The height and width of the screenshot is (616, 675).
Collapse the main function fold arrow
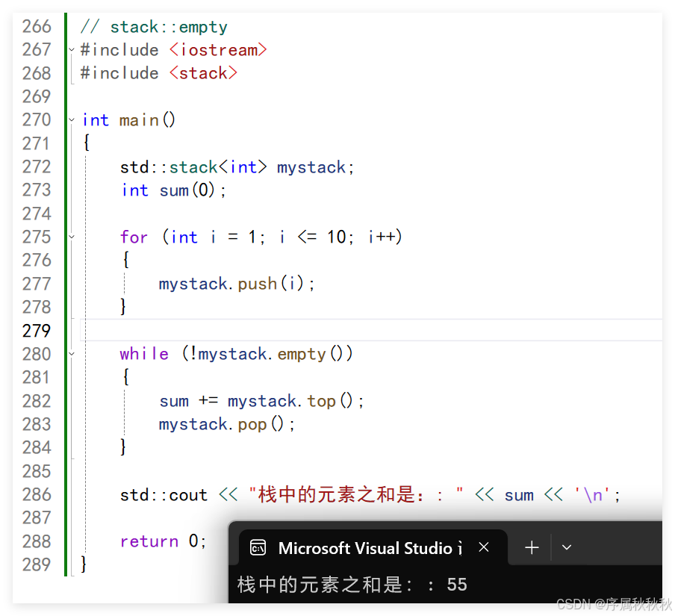point(72,120)
